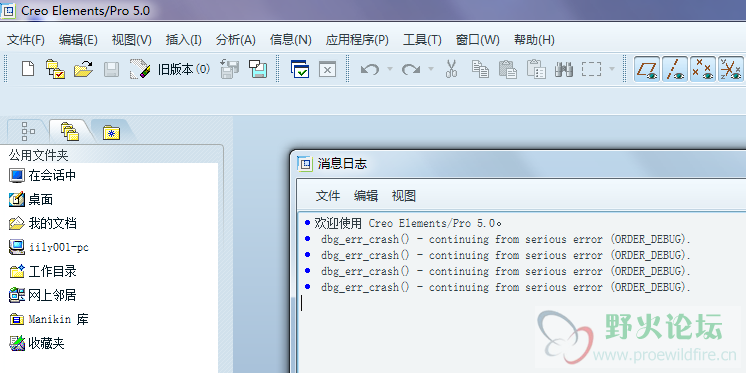Select Manikin 库 library
The image size is (746, 373).
point(49,319)
